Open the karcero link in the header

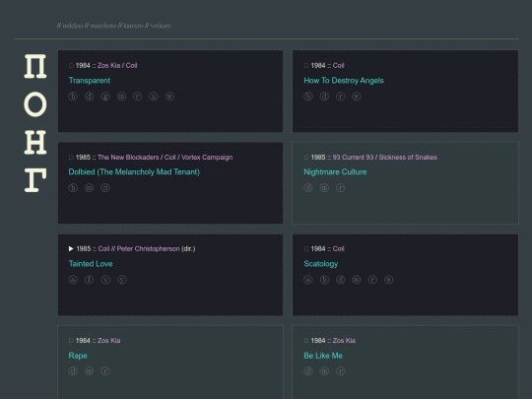133,26
